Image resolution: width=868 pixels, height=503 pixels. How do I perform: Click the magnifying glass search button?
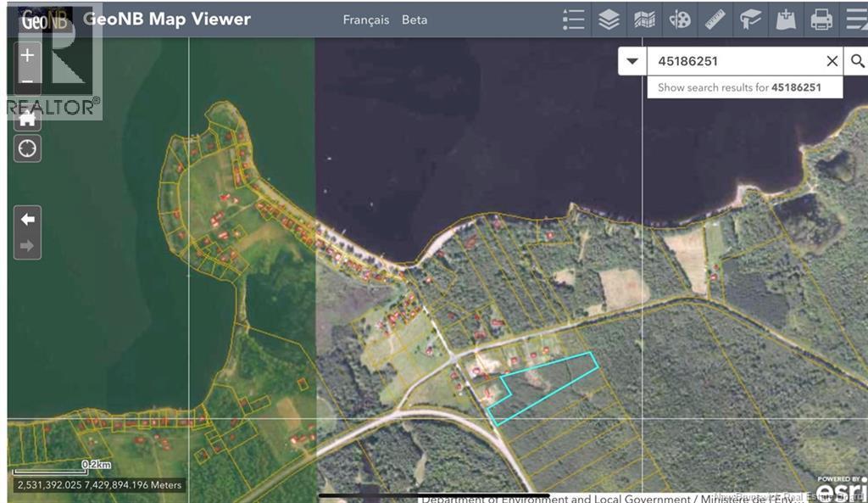tap(857, 61)
